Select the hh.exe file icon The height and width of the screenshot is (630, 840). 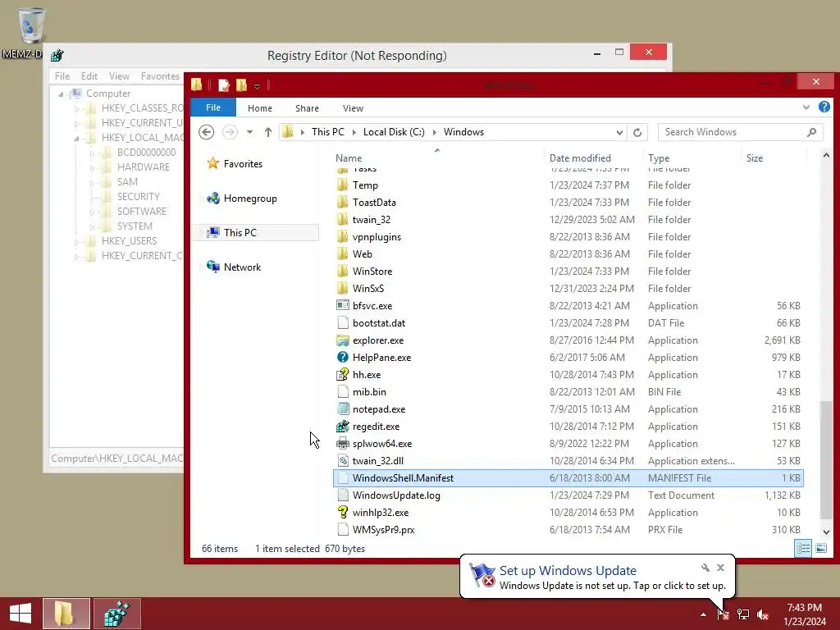343,374
